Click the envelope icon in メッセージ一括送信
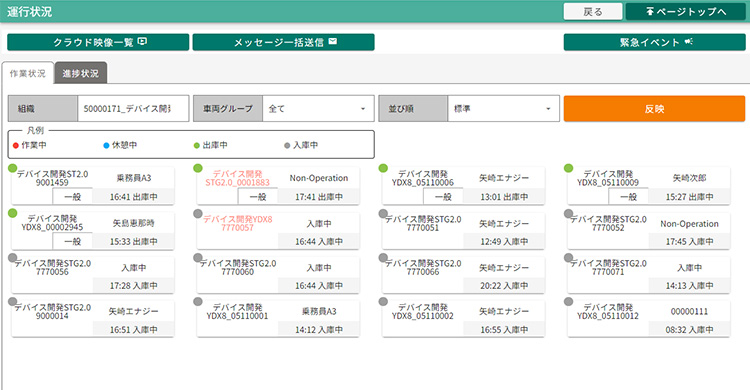 click(x=333, y=42)
